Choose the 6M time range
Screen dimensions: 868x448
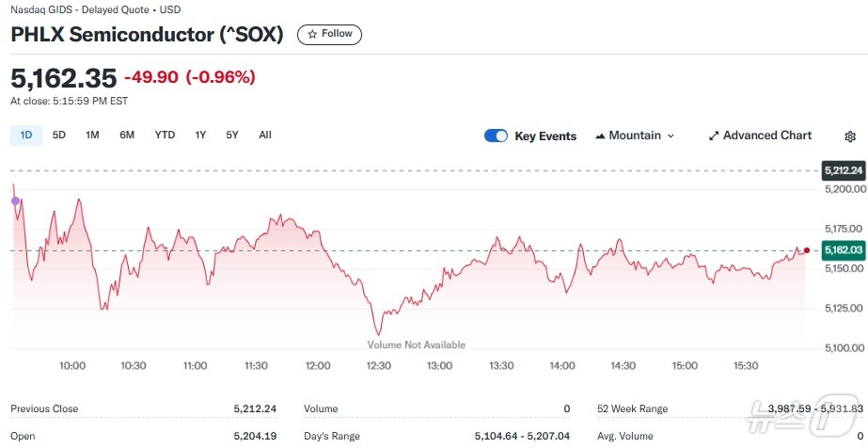pyautogui.click(x=127, y=136)
